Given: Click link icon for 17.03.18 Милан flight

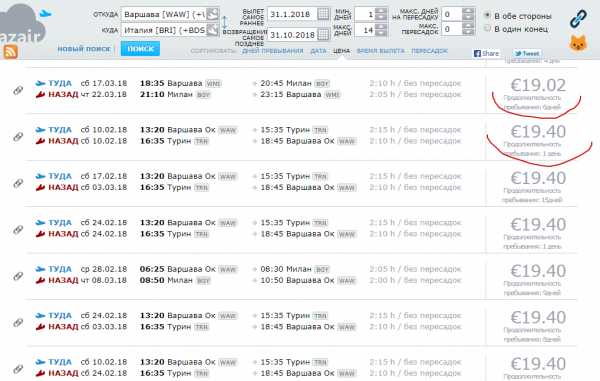Looking at the screenshot, I should 18,90.
